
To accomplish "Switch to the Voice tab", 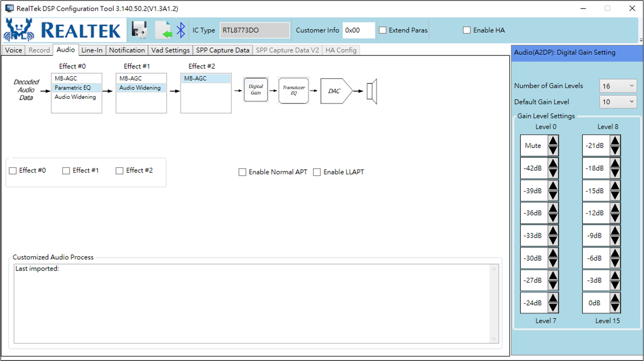I will [x=13, y=50].
